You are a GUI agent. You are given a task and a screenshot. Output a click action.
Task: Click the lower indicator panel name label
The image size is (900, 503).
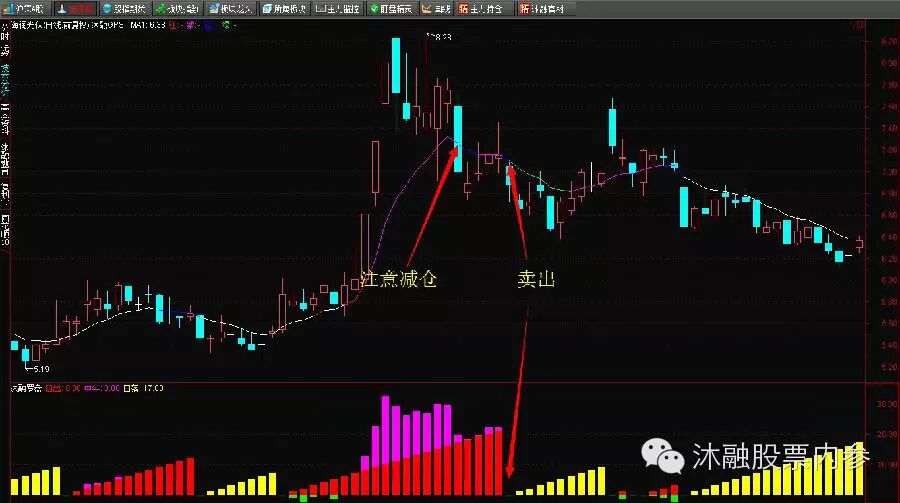26,388
